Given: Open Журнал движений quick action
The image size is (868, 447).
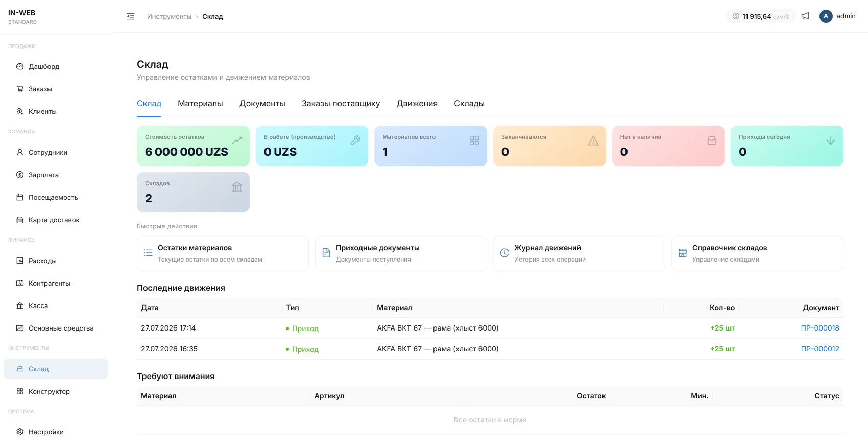Looking at the screenshot, I should click(579, 253).
